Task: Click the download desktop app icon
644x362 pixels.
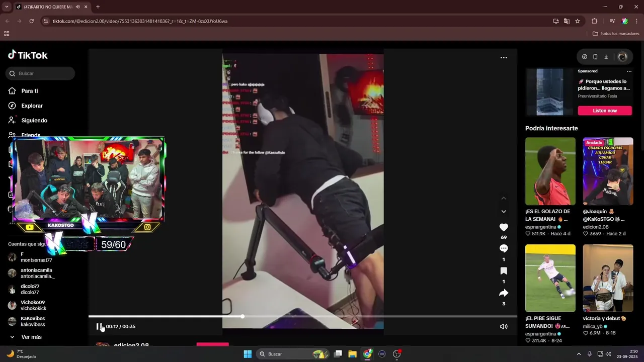Action: pos(606,57)
